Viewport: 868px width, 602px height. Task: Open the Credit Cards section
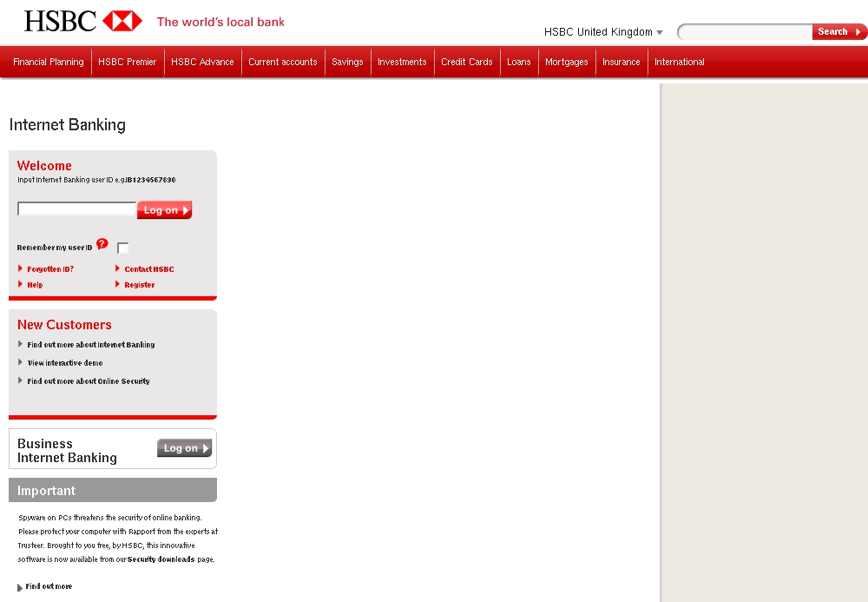(467, 62)
